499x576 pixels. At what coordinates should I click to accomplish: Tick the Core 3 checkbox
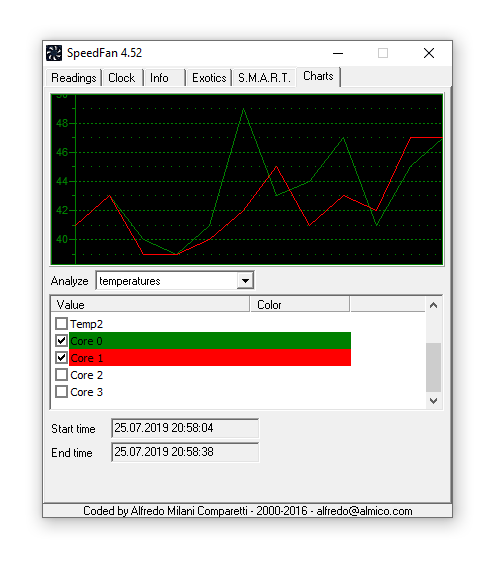(61, 392)
